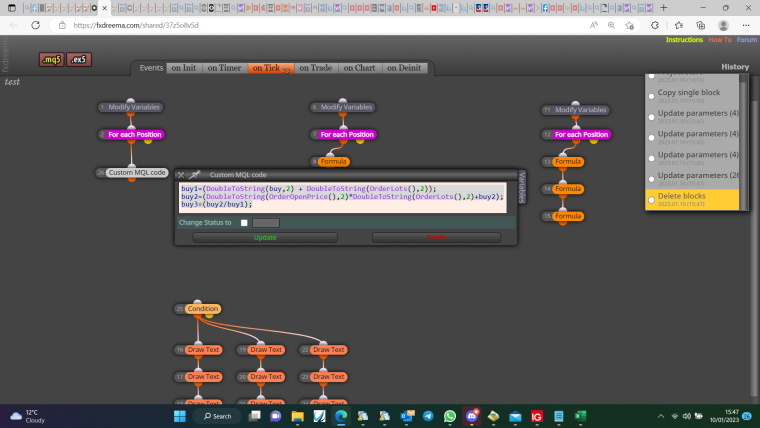Open a new browser tab
This screenshot has width=760, height=428.
(x=664, y=8)
